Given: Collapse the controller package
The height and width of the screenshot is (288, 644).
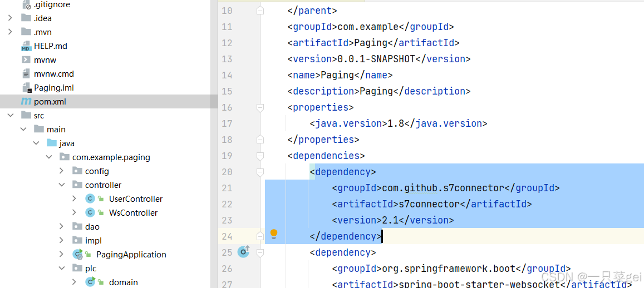Looking at the screenshot, I should (62, 185).
